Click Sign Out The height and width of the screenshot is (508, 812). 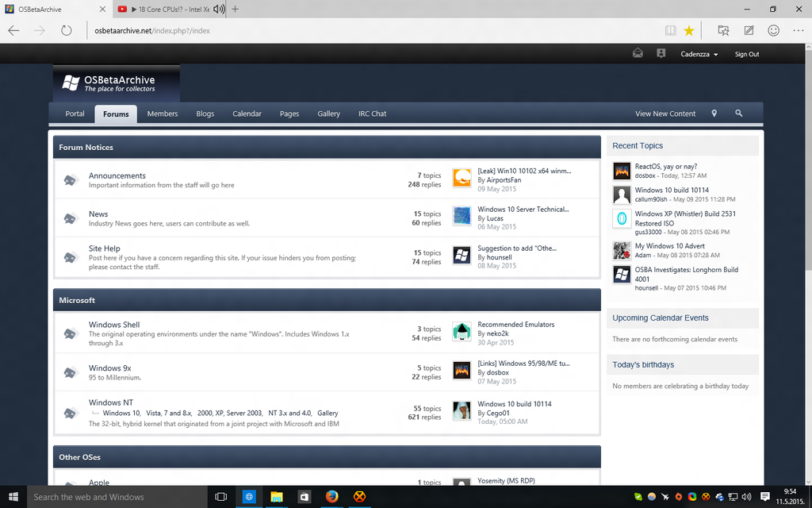pyautogui.click(x=747, y=54)
